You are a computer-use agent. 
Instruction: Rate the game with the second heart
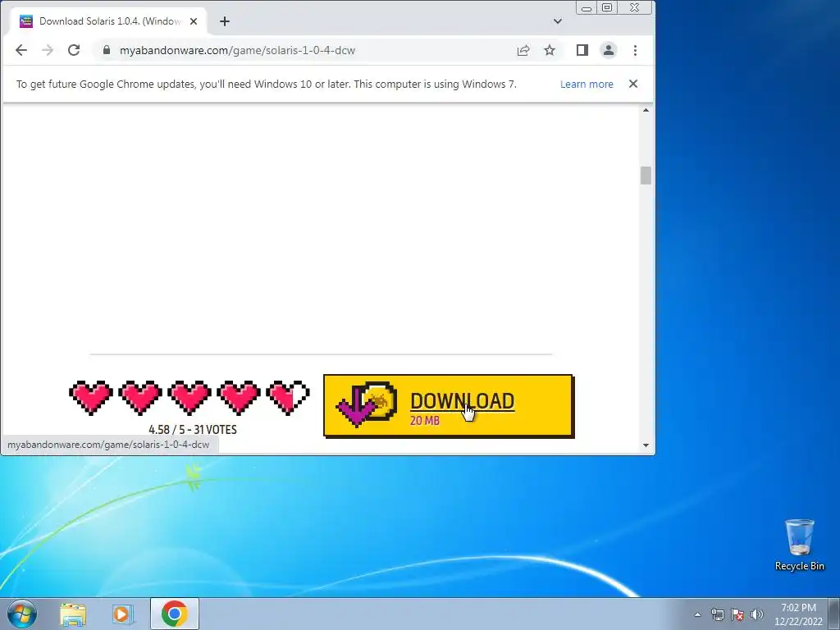point(140,398)
